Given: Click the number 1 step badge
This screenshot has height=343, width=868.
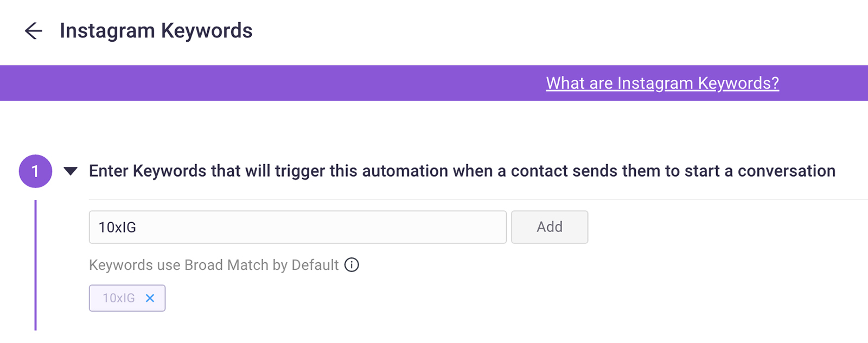Looking at the screenshot, I should point(35,171).
